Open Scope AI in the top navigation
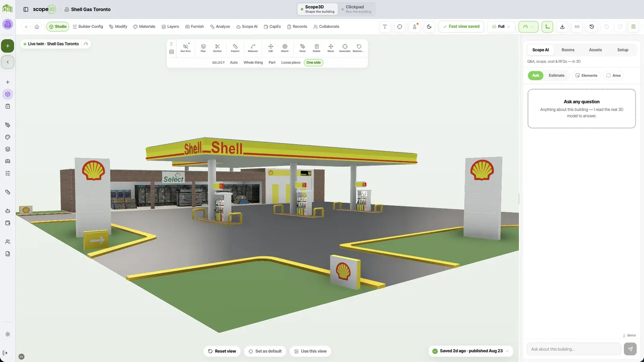The height and width of the screenshot is (362, 644). pyautogui.click(x=247, y=27)
